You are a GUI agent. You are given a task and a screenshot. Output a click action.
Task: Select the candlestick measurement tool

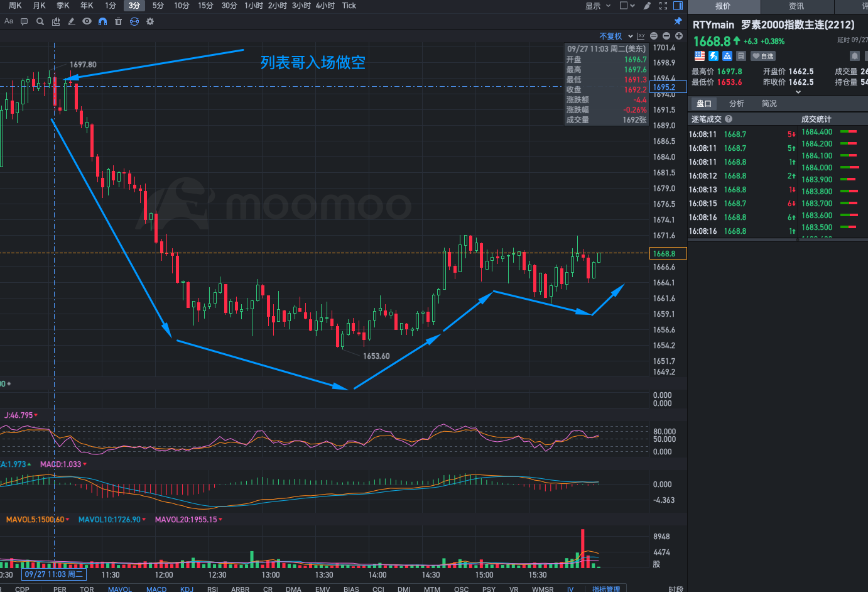(x=56, y=21)
